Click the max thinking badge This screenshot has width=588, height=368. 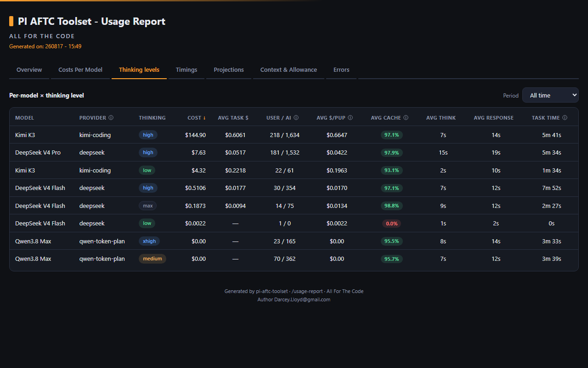(x=148, y=206)
